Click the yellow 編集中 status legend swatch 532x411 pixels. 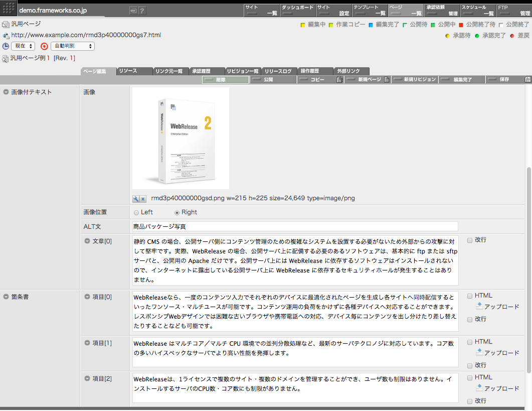(x=303, y=25)
